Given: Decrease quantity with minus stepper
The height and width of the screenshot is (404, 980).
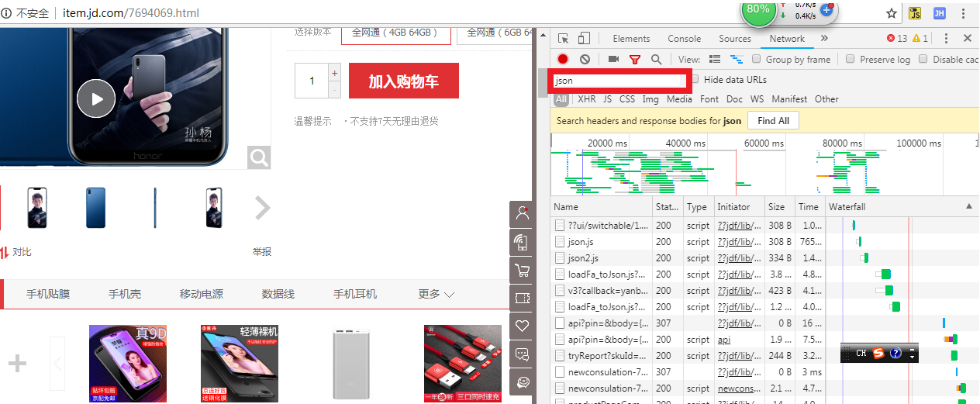Looking at the screenshot, I should pos(335,90).
